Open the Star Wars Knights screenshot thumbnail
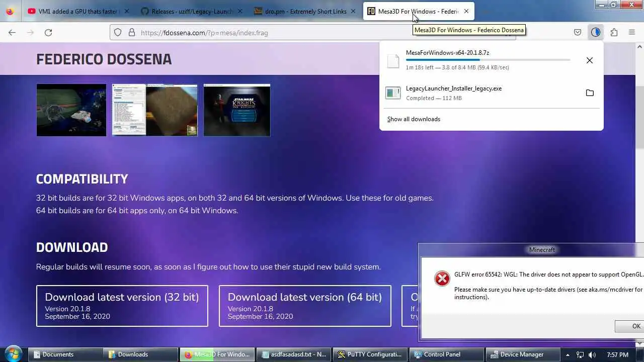 (x=237, y=110)
